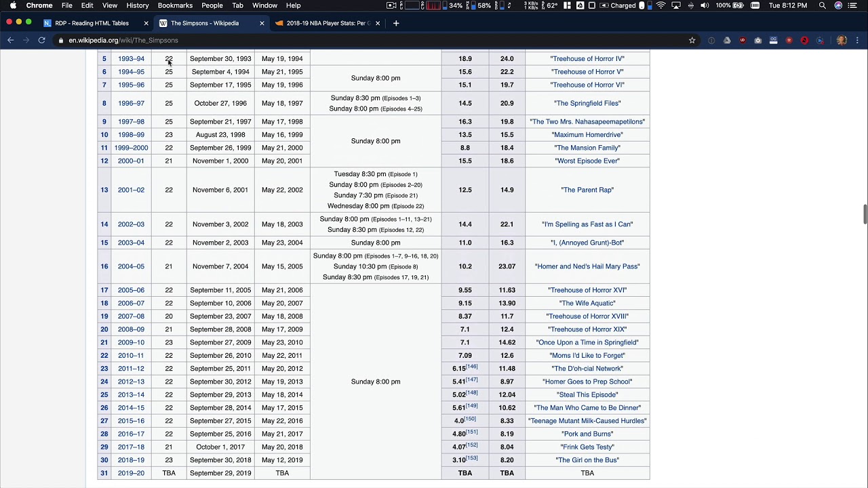Image resolution: width=868 pixels, height=488 pixels.
Task: Click the AirPlay display icon
Action: [676, 5]
